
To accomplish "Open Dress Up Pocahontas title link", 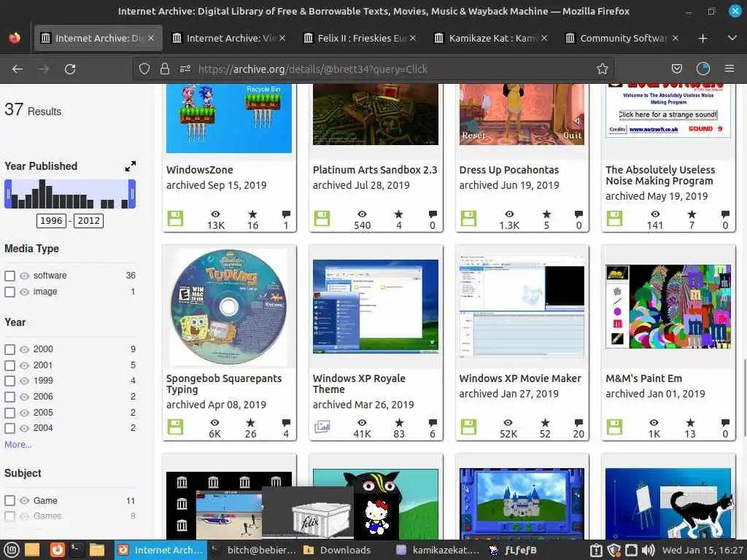I will 508,170.
